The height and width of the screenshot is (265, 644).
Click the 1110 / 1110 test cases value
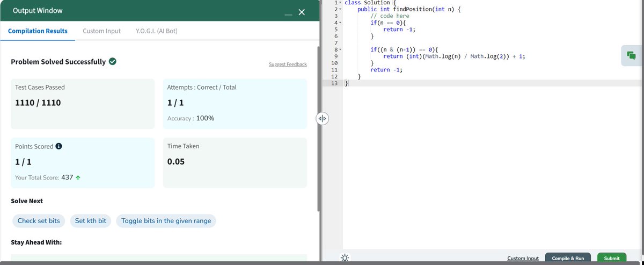coord(38,102)
